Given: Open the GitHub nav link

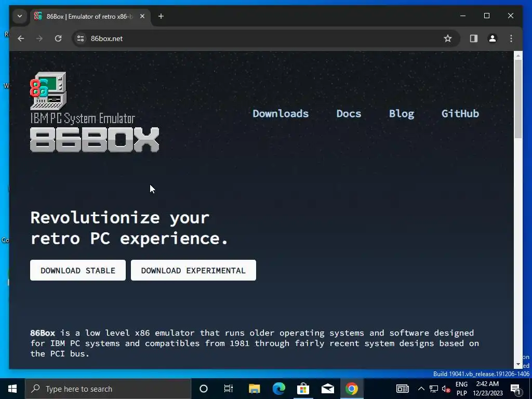Looking at the screenshot, I should (460, 114).
